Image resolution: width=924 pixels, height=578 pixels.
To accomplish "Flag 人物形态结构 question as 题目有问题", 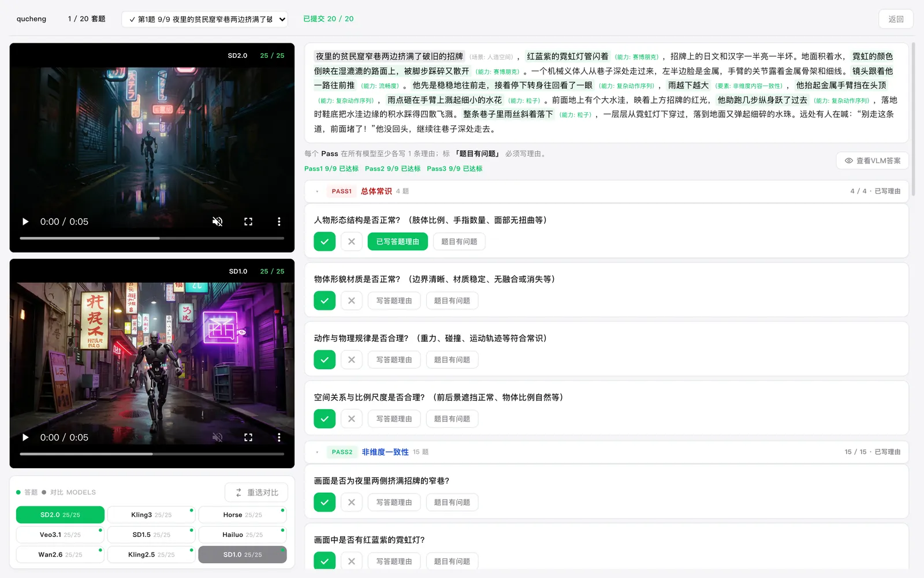I will (x=459, y=242).
